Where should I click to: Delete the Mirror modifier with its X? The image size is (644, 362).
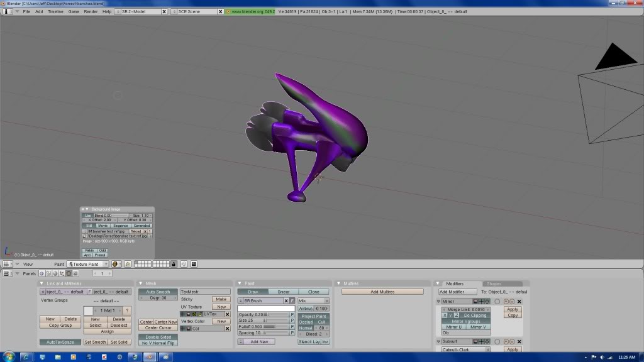pyautogui.click(x=519, y=301)
